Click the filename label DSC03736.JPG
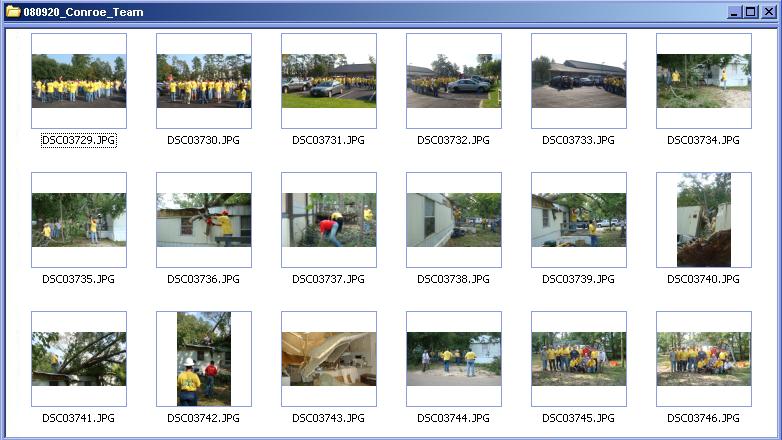 point(203,279)
